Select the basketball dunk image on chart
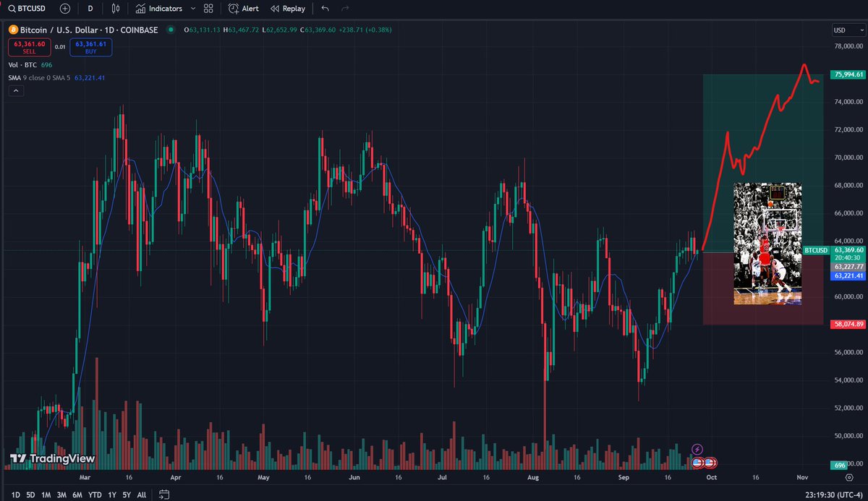The image size is (868, 501). coord(767,244)
